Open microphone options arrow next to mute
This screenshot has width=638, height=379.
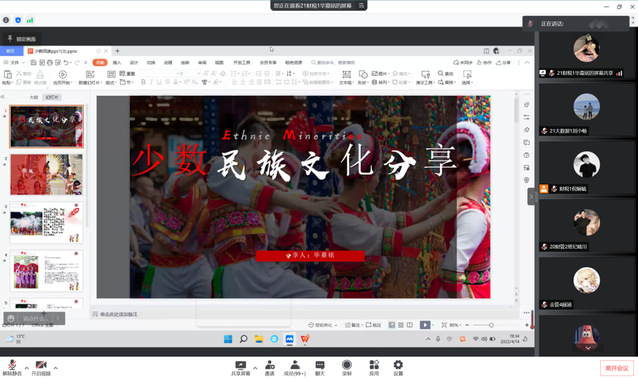(26, 368)
